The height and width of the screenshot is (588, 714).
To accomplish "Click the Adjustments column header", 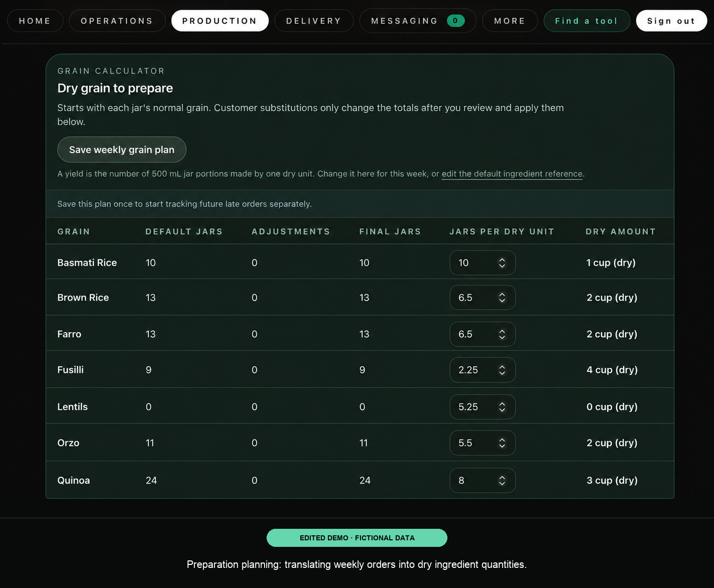I will pos(291,232).
